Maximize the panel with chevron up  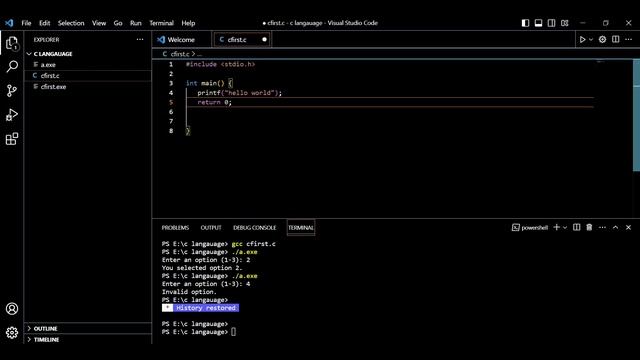coord(616,227)
